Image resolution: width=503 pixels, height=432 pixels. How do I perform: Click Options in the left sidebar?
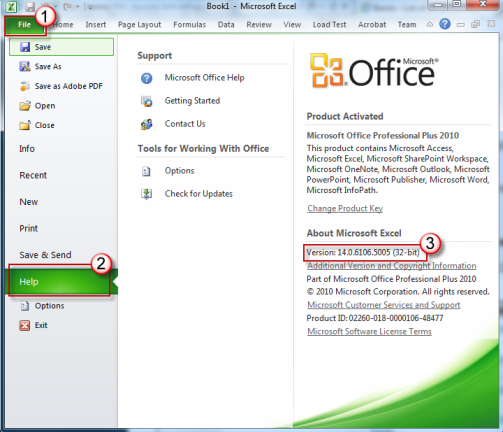(50, 306)
